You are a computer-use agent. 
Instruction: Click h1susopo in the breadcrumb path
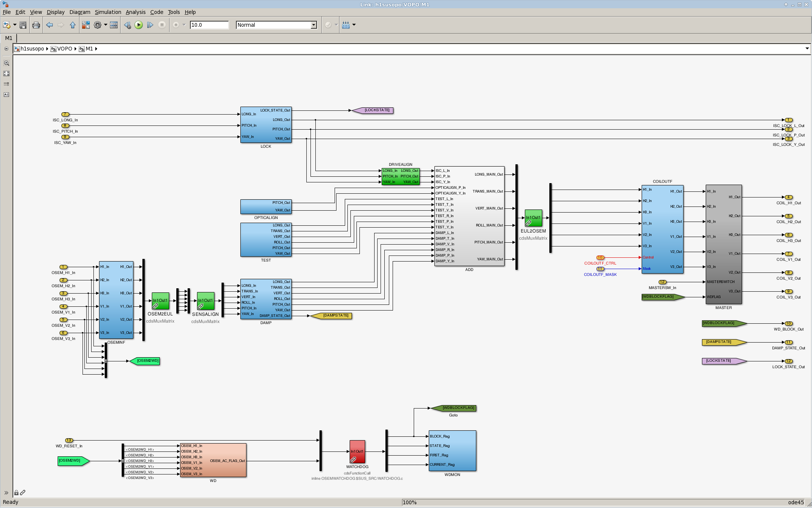pyautogui.click(x=32, y=49)
